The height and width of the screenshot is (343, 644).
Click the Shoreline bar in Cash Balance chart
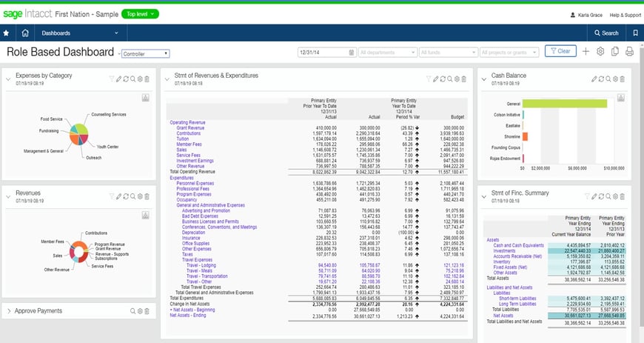coord(525,136)
